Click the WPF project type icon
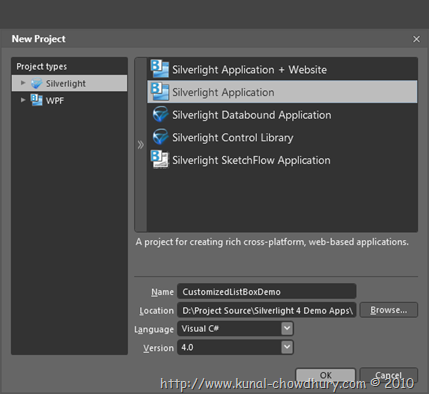 [37, 100]
